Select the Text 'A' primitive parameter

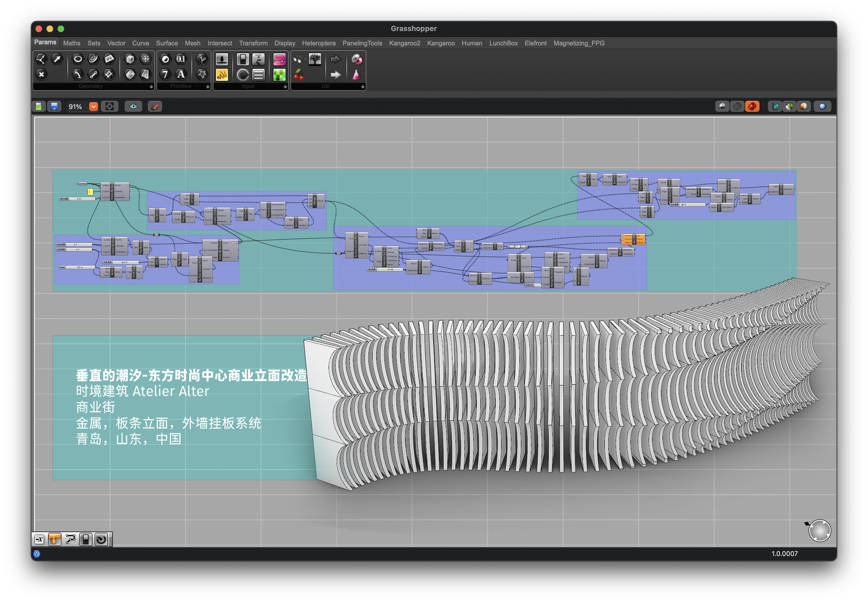pyautogui.click(x=181, y=74)
